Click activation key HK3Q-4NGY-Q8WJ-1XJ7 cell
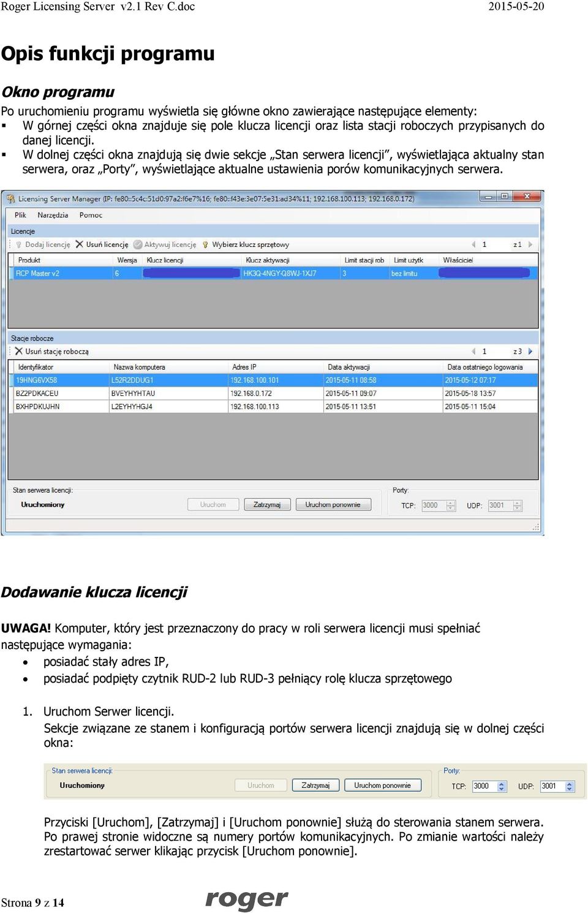The width and height of the screenshot is (588, 913). pyautogui.click(x=292, y=273)
